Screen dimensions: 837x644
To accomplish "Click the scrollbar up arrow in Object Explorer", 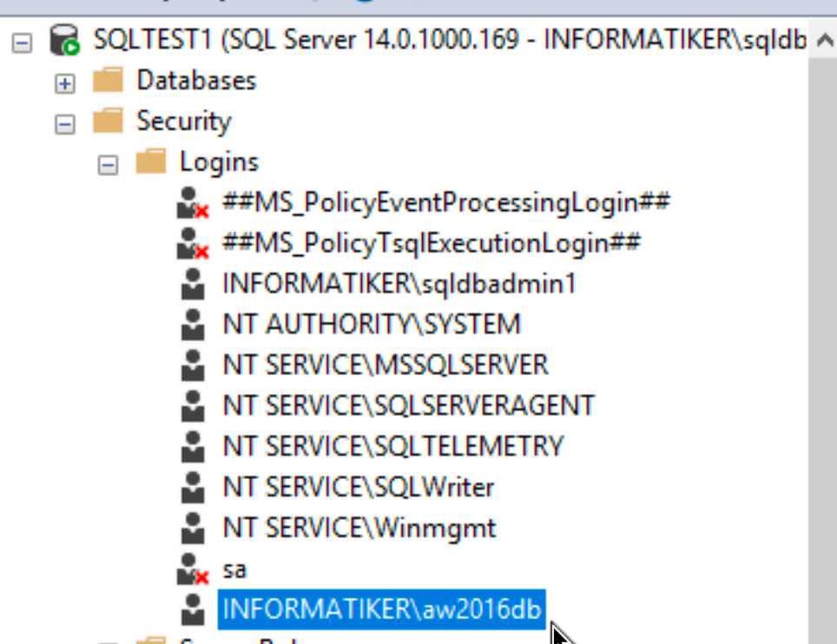I will tap(824, 40).
